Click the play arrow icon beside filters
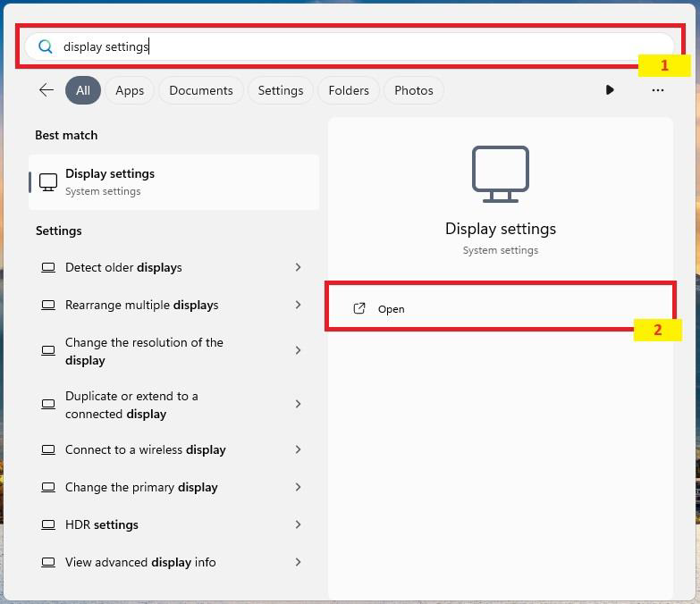 [610, 90]
